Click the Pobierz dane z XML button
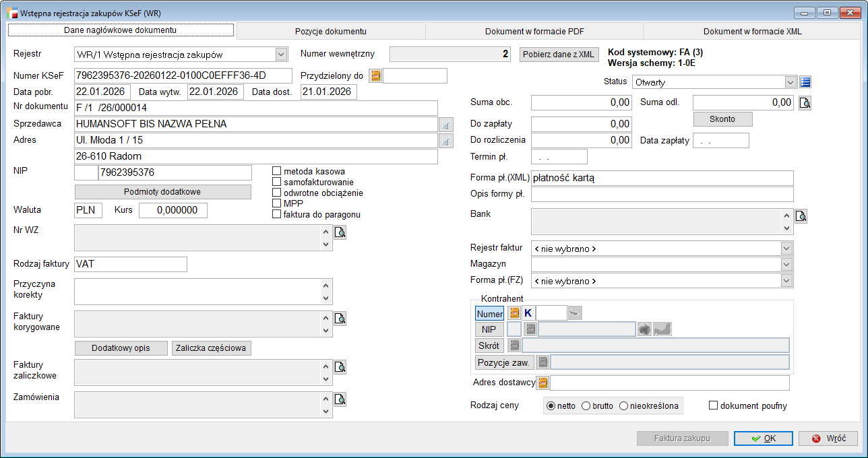868x458 pixels. coord(559,55)
